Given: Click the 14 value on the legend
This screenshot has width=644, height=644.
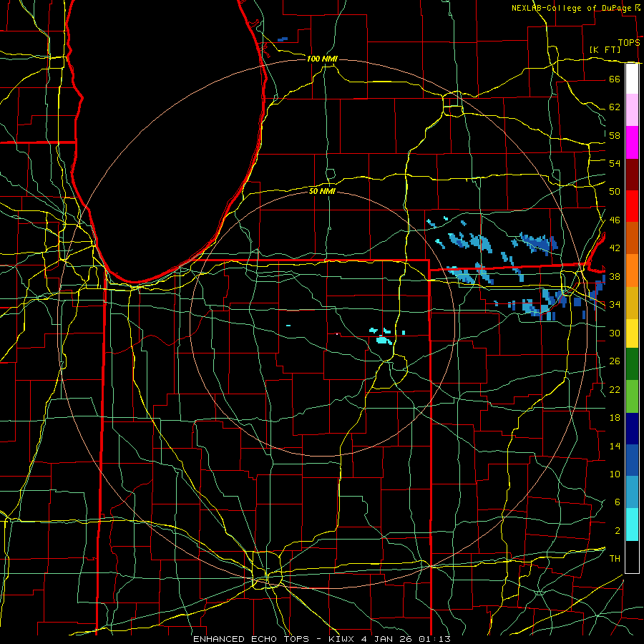Looking at the screenshot, I should click(615, 446).
